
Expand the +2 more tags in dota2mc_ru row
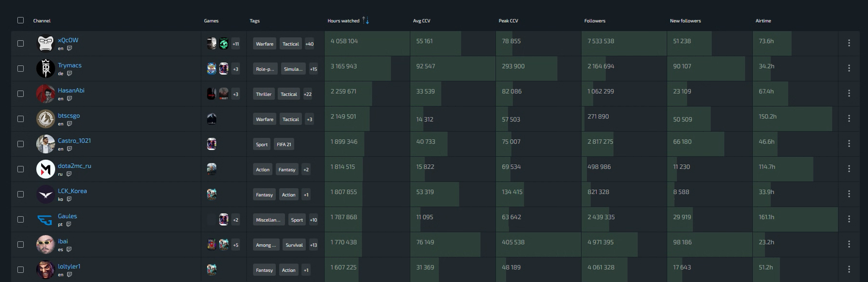306,169
